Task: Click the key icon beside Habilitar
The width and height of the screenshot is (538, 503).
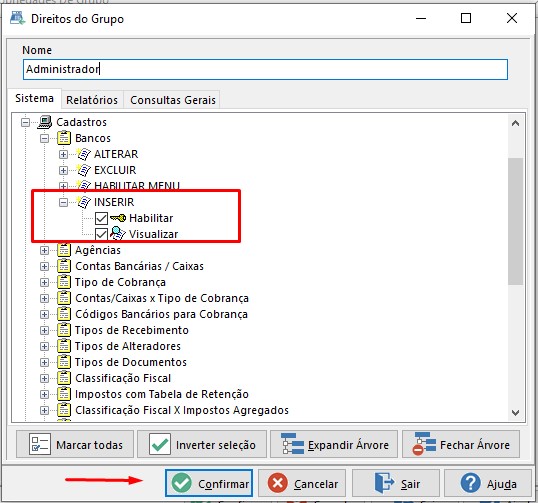Action: click(118, 218)
